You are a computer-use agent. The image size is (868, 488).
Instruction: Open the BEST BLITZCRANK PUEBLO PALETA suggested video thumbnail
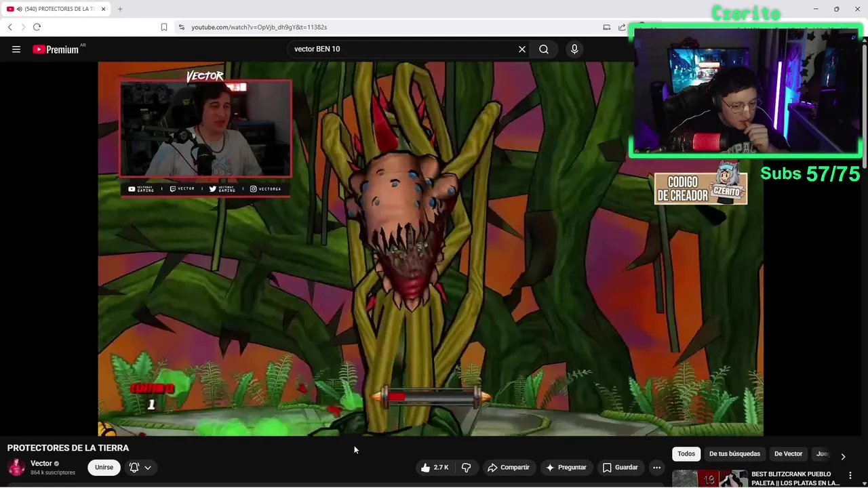click(709, 479)
